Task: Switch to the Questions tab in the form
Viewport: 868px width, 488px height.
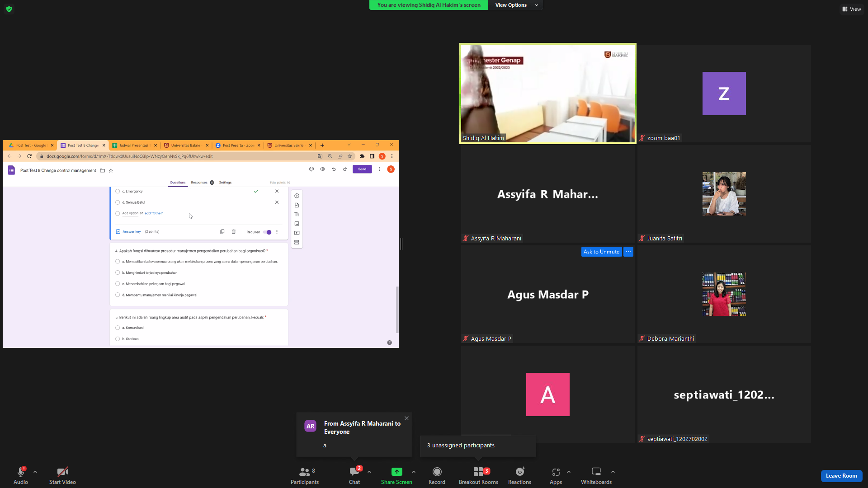Action: click(x=178, y=183)
